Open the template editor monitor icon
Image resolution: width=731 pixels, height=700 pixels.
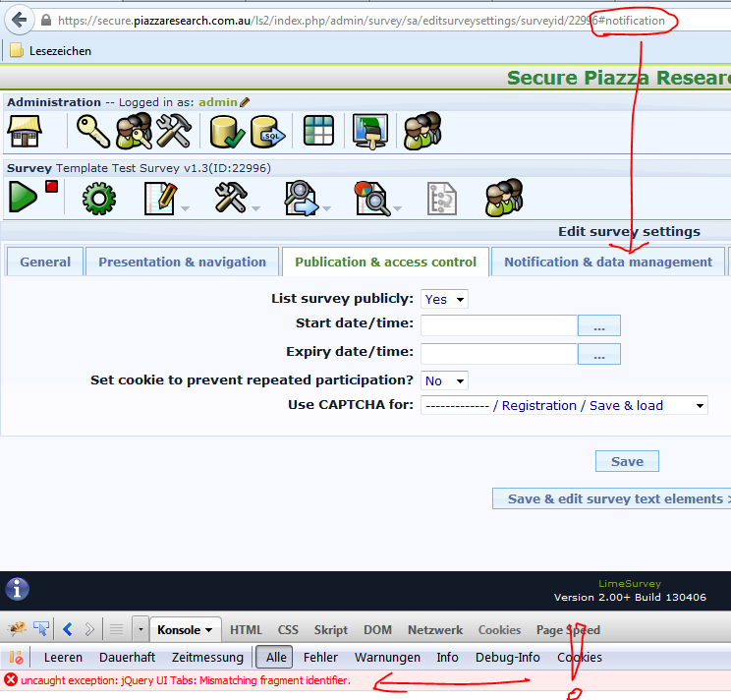[370, 132]
